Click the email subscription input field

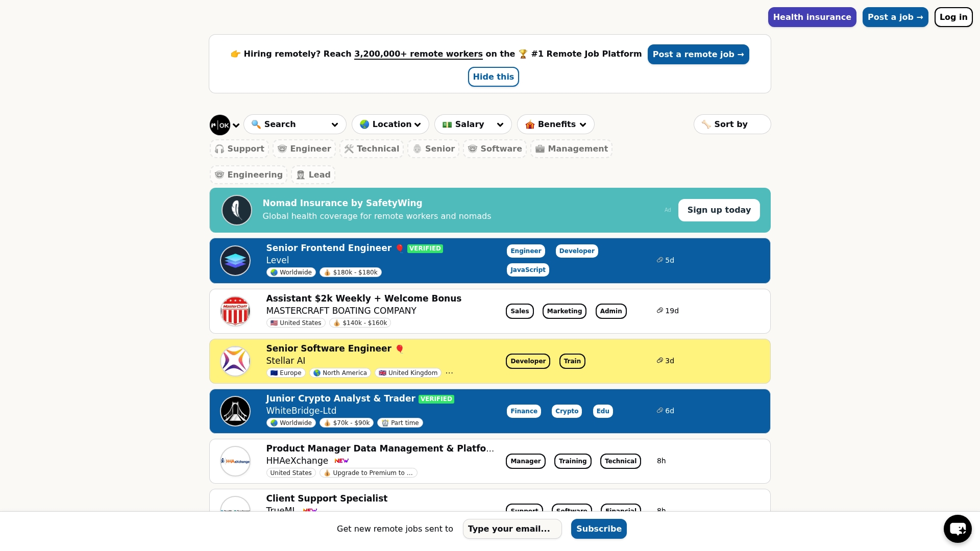[512, 529]
